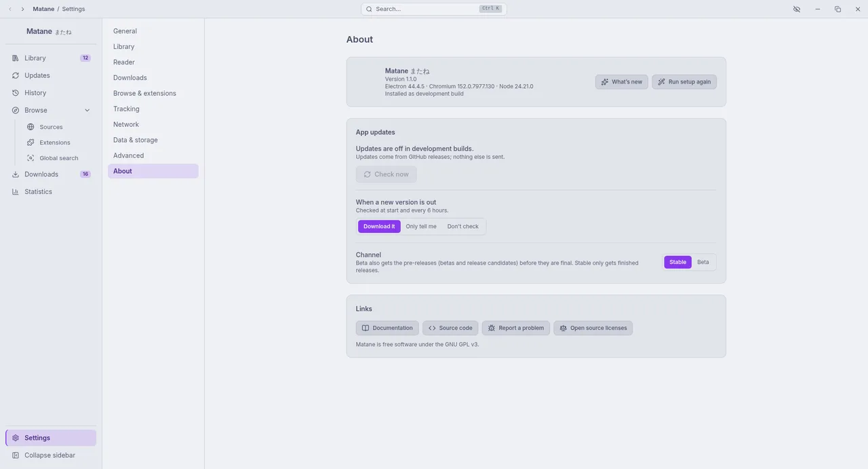Open History in sidebar
This screenshot has height=469, width=868.
tap(51, 93)
